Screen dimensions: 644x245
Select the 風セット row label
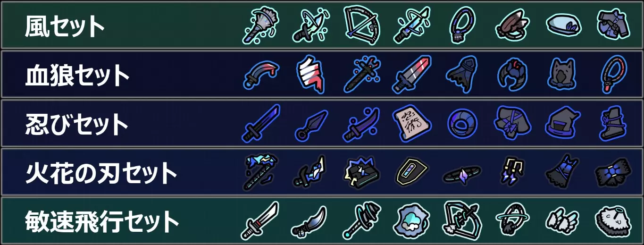tap(65, 26)
